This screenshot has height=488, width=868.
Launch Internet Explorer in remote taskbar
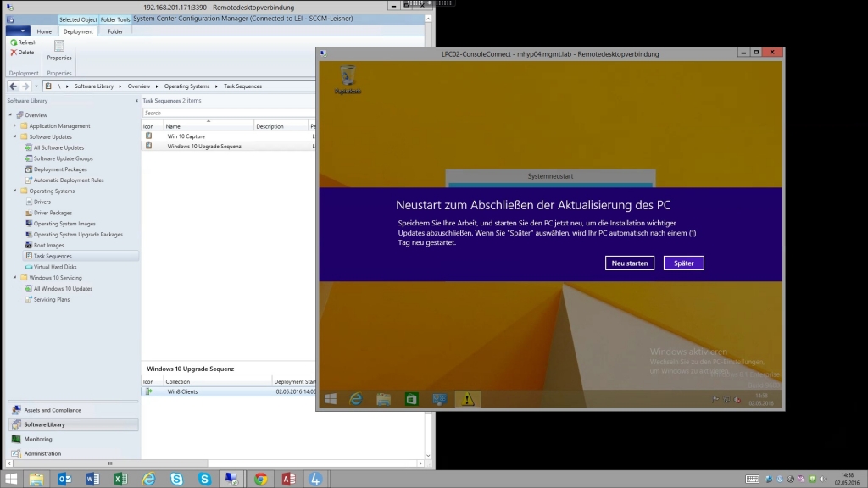pyautogui.click(x=356, y=399)
